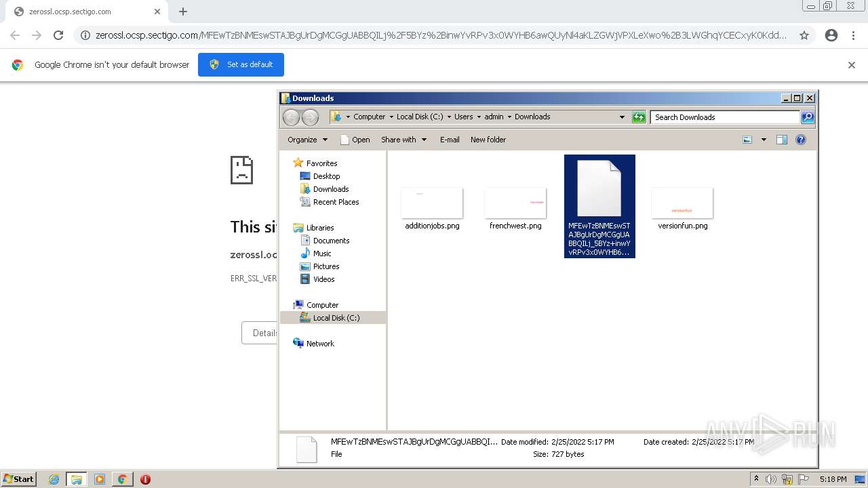This screenshot has height=488, width=868.
Task: Open Documents library
Action: click(x=331, y=241)
